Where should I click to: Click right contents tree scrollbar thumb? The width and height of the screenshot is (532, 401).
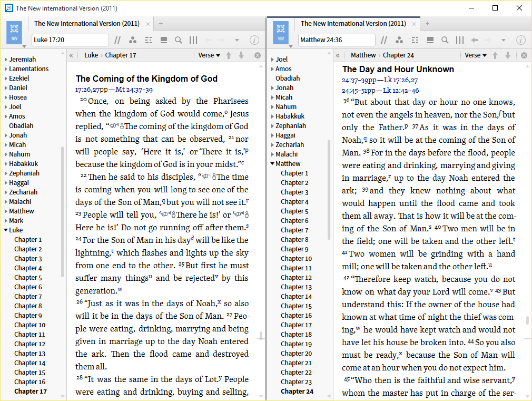pyautogui.click(x=329, y=190)
